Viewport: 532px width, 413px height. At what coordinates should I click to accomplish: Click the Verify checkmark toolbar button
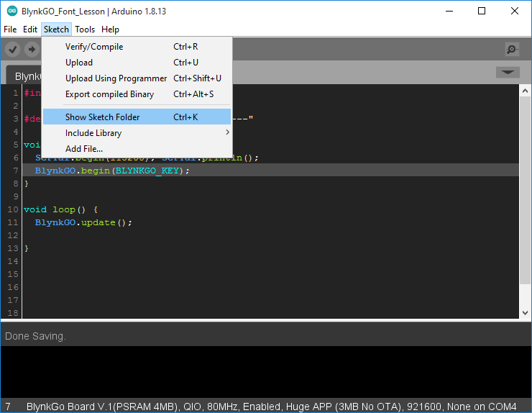pyautogui.click(x=12, y=50)
